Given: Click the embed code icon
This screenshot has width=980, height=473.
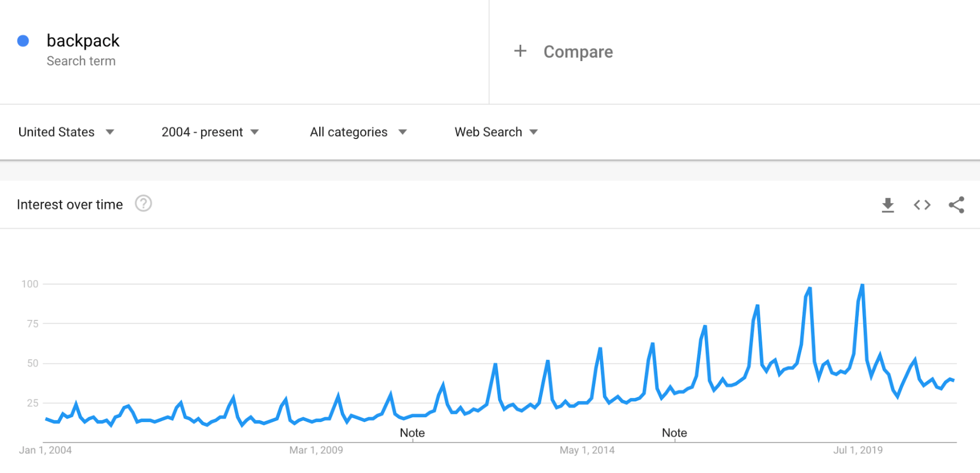Looking at the screenshot, I should (x=922, y=205).
